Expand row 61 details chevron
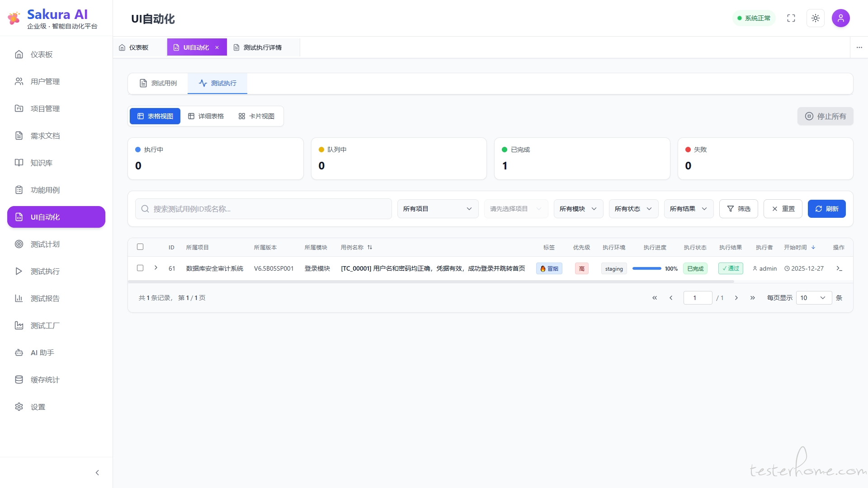The width and height of the screenshot is (868, 488). pos(156,268)
